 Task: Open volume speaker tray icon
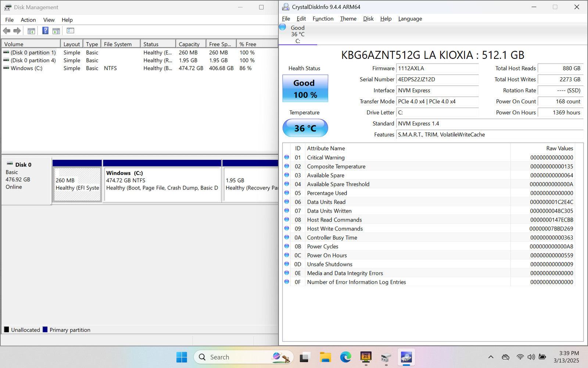pos(531,357)
